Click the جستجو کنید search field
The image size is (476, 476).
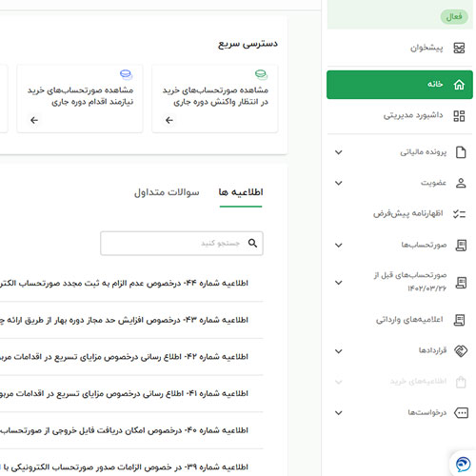(182, 243)
